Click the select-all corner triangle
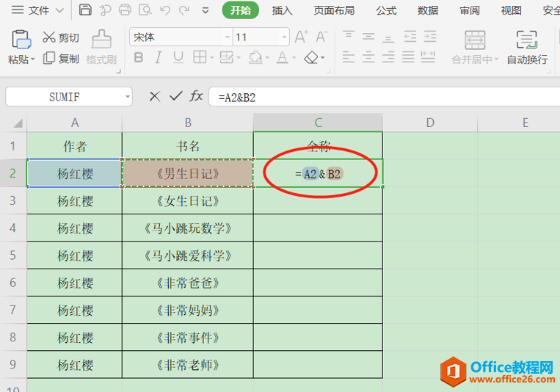 [18, 123]
